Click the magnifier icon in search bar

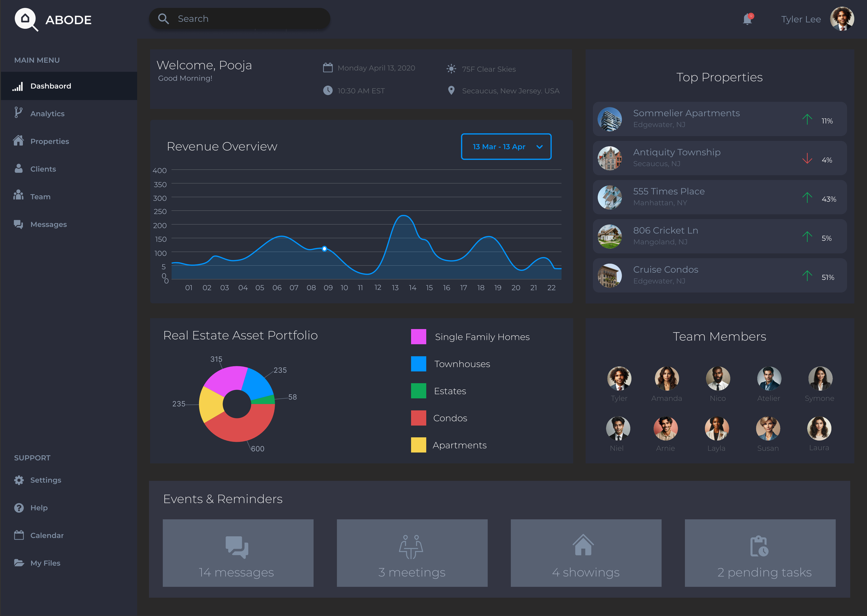tap(163, 19)
